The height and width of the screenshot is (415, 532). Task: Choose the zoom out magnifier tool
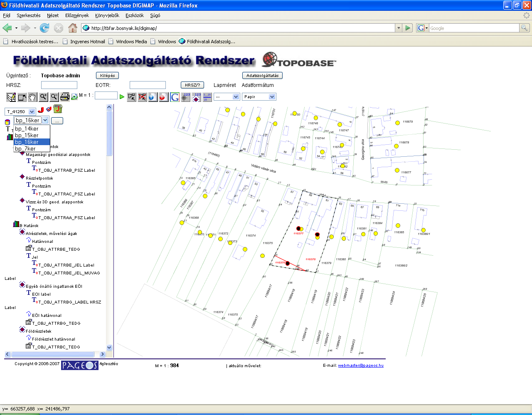pos(54,97)
